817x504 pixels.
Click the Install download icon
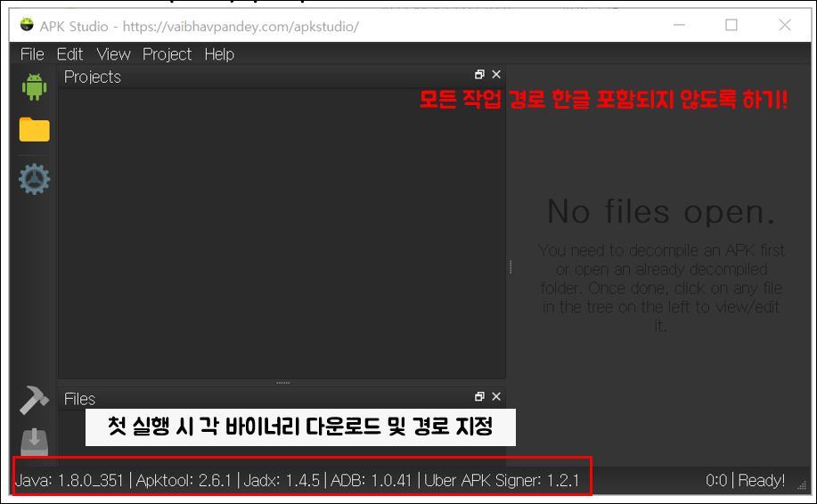click(x=35, y=442)
